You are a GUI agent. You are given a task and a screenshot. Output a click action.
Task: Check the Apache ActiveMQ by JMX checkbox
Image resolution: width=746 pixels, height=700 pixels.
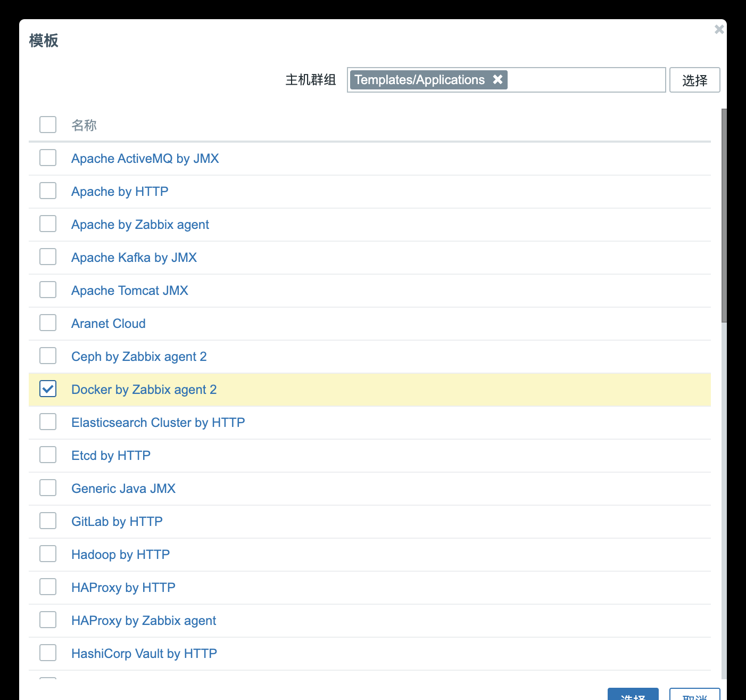point(48,158)
